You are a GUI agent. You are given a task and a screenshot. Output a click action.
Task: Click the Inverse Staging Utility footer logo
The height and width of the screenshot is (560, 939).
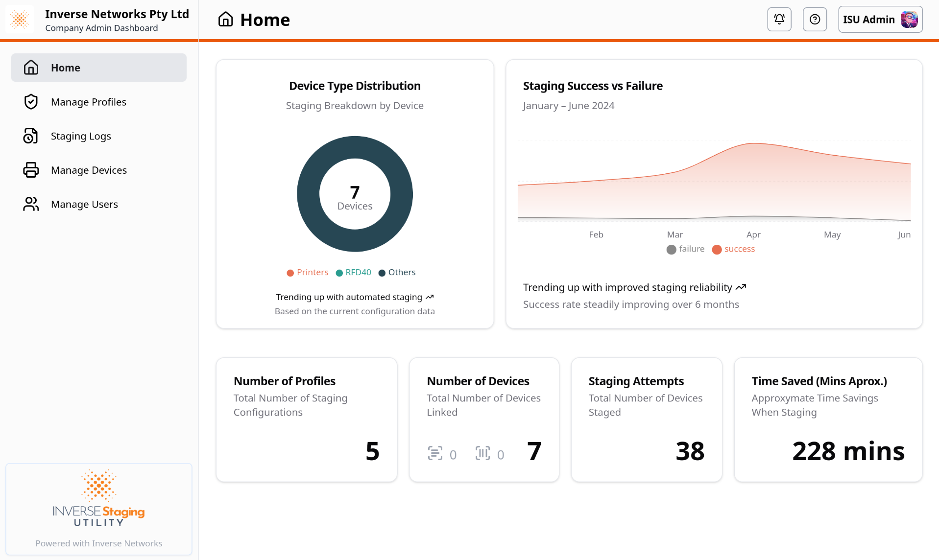[99, 499]
